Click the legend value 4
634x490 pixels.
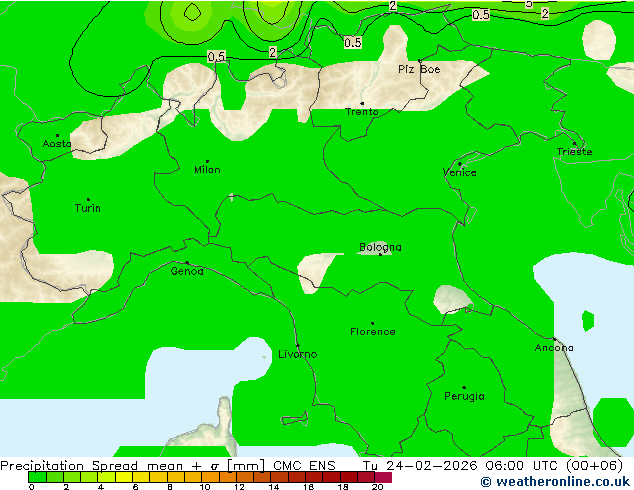[101, 486]
